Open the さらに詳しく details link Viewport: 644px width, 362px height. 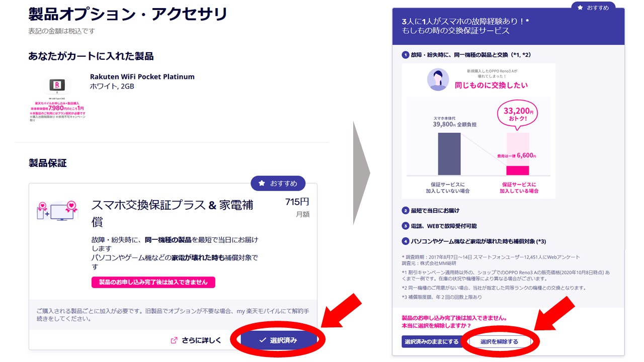[197, 340]
